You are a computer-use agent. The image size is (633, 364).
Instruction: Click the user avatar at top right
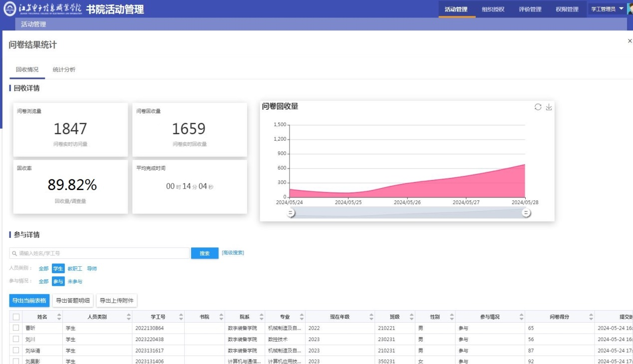pyautogui.click(x=630, y=9)
